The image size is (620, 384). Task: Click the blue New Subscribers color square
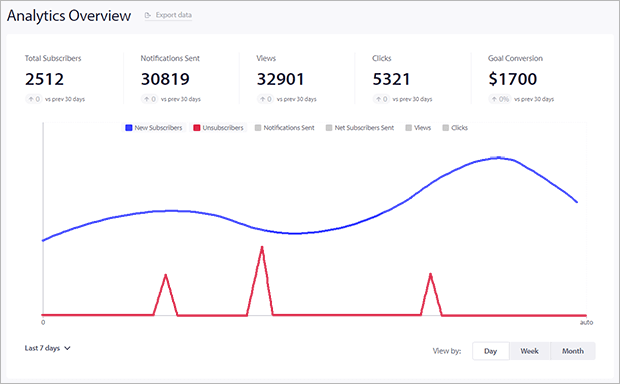[x=129, y=128]
